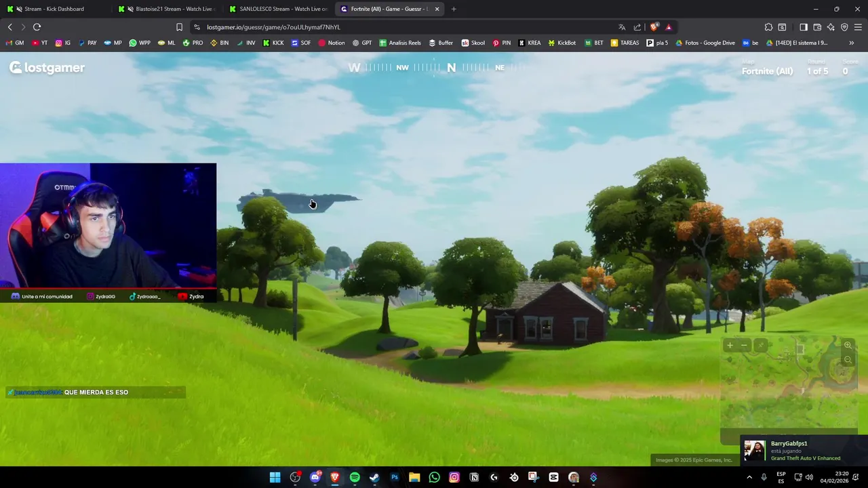Open WhatsApp from the taskbar
868x488 pixels.
click(434, 477)
